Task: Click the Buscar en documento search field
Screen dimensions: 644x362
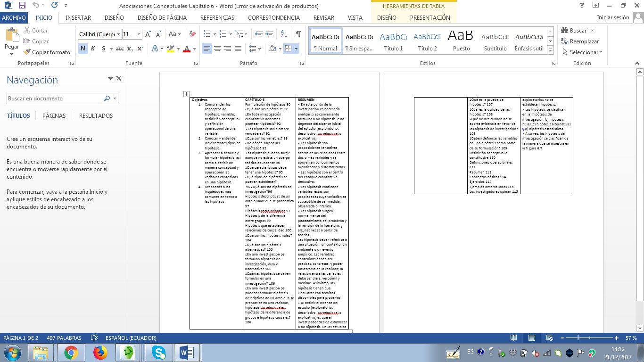Action: coord(54,99)
